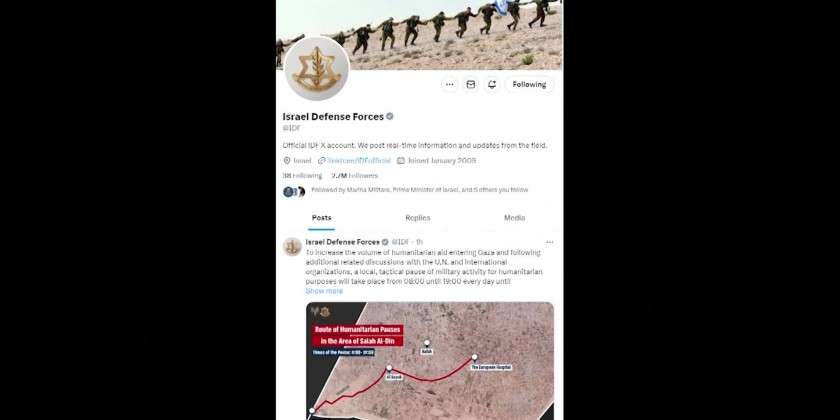
Task: Send a direct message via envelope icon
Action: click(470, 84)
